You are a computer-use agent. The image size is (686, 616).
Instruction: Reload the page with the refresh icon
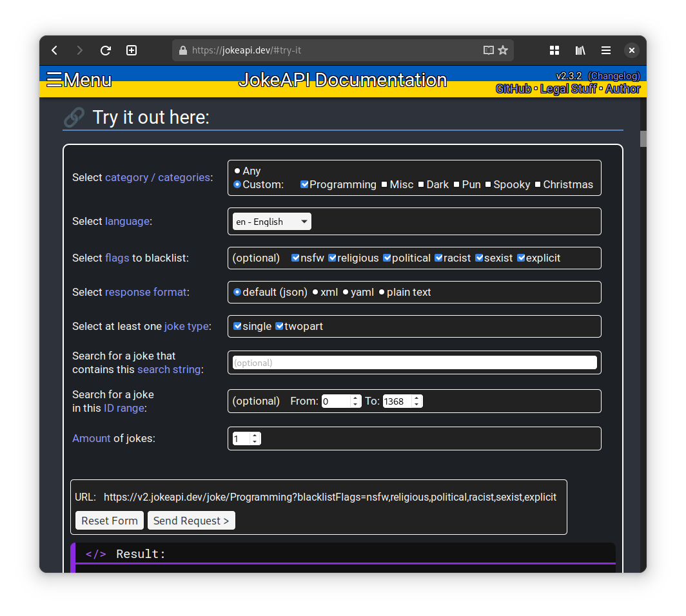click(106, 50)
